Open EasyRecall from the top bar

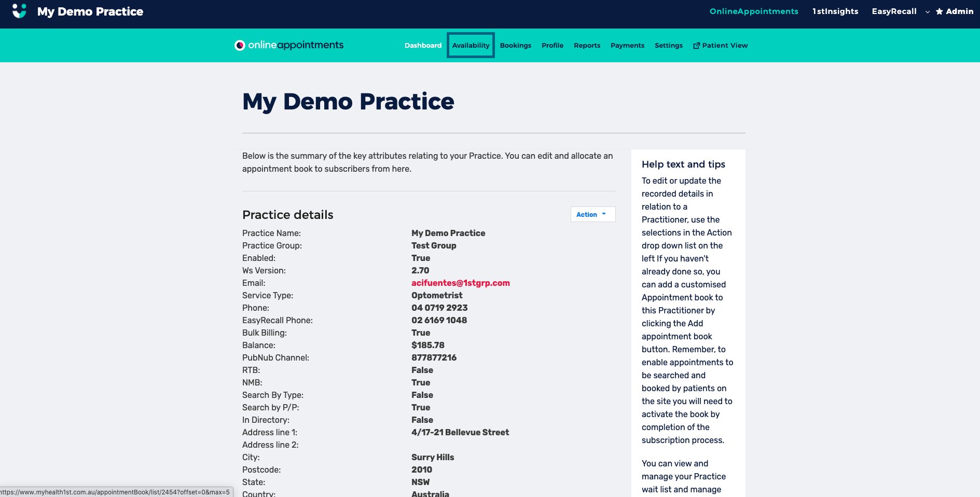(894, 11)
